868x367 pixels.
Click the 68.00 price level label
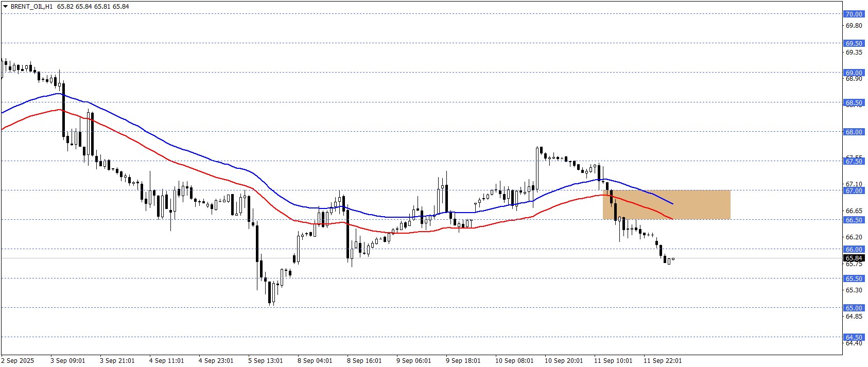pyautogui.click(x=854, y=132)
